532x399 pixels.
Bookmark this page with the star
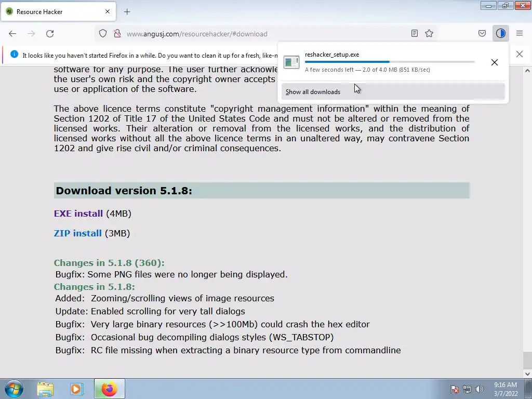[x=429, y=33]
